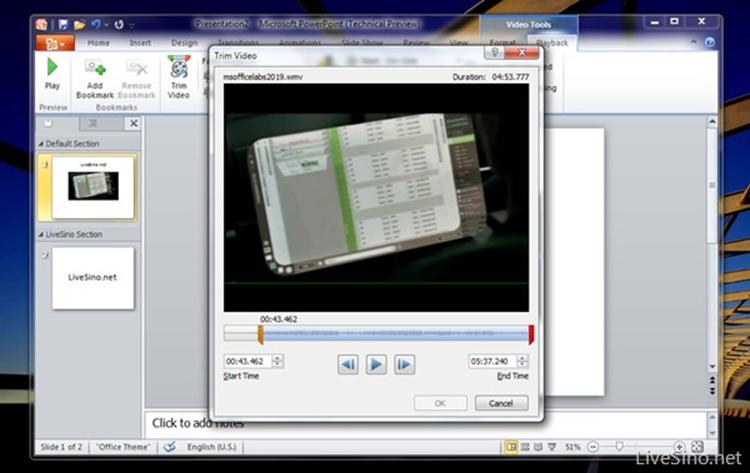Screen dimensions: 750x473
Task: Click the vertical scrollbar down arrow
Action: click(x=712, y=367)
